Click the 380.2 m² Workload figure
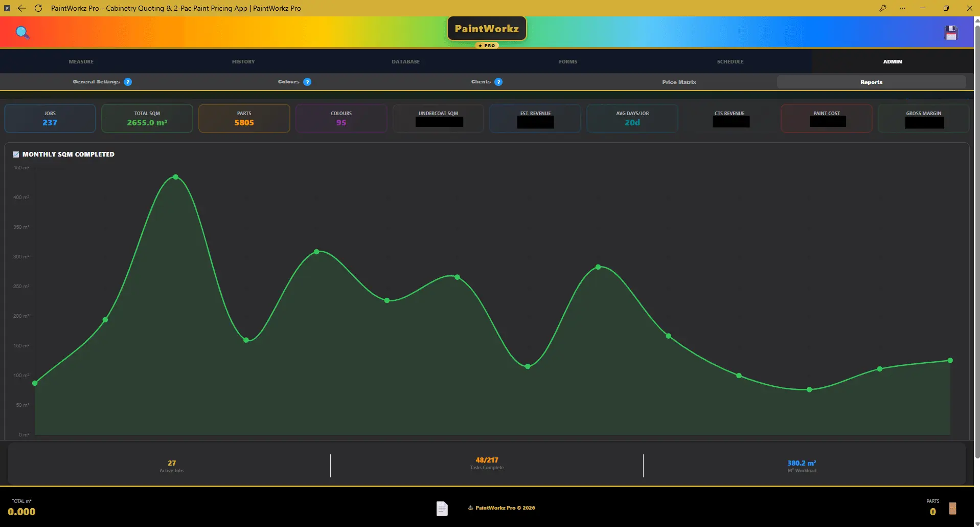This screenshot has width=980, height=527. [x=802, y=463]
